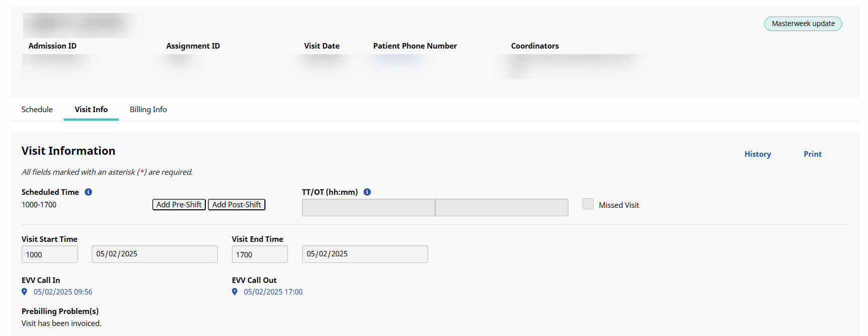Click the TT/OT info icon

click(x=367, y=192)
